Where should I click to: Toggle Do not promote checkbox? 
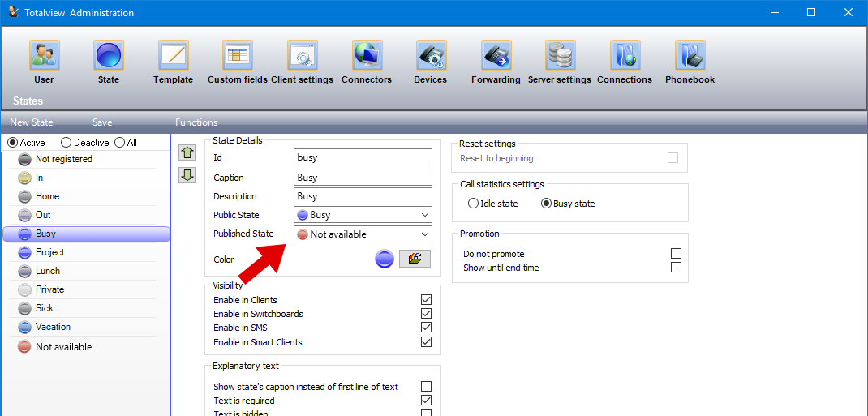click(676, 254)
